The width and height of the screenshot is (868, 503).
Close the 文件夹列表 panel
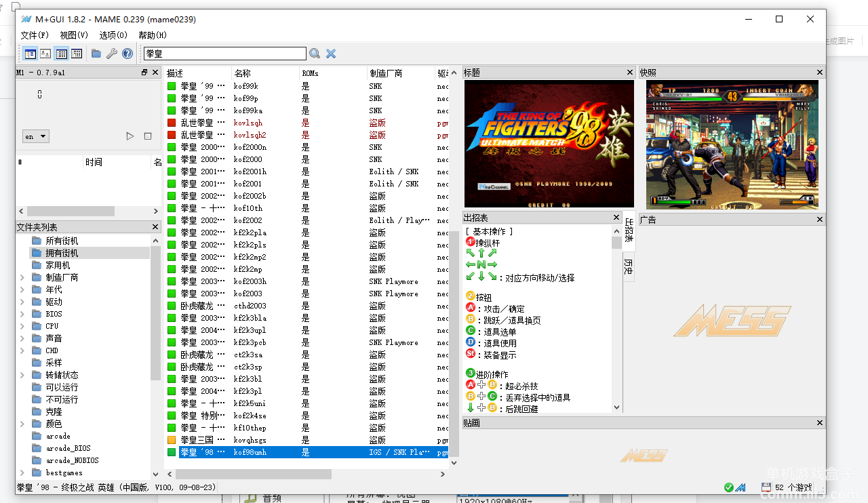click(x=155, y=227)
